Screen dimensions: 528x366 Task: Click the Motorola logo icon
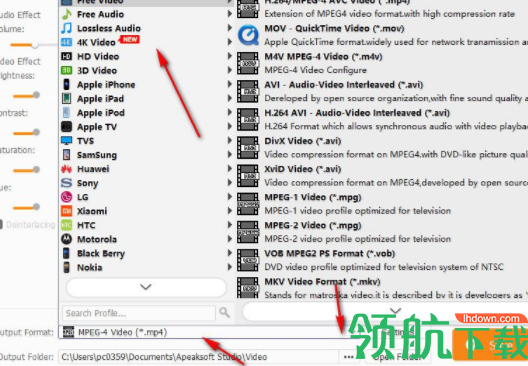(x=66, y=239)
